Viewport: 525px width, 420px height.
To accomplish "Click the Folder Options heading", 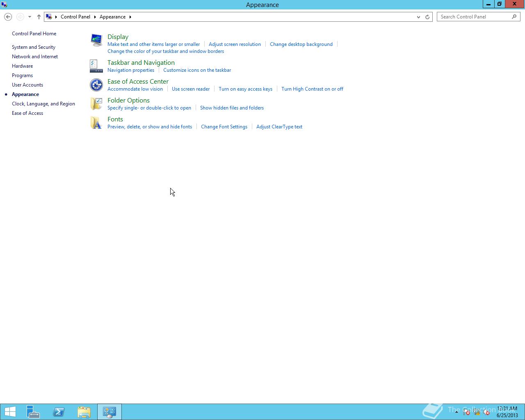I will (128, 100).
